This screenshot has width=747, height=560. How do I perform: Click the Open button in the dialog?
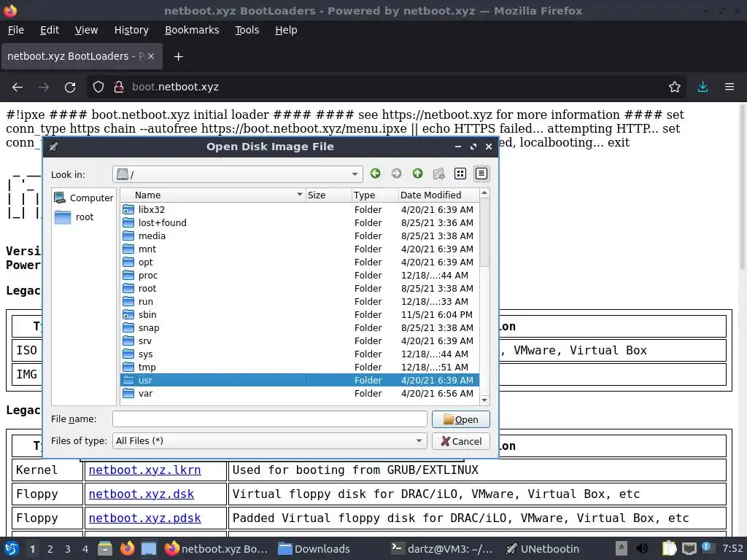461,419
